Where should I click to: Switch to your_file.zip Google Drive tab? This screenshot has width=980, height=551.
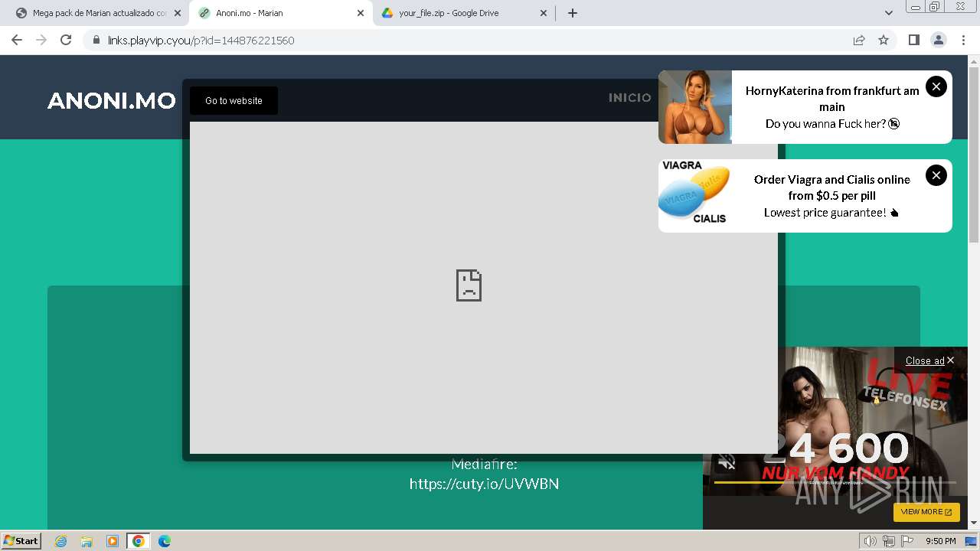click(464, 13)
